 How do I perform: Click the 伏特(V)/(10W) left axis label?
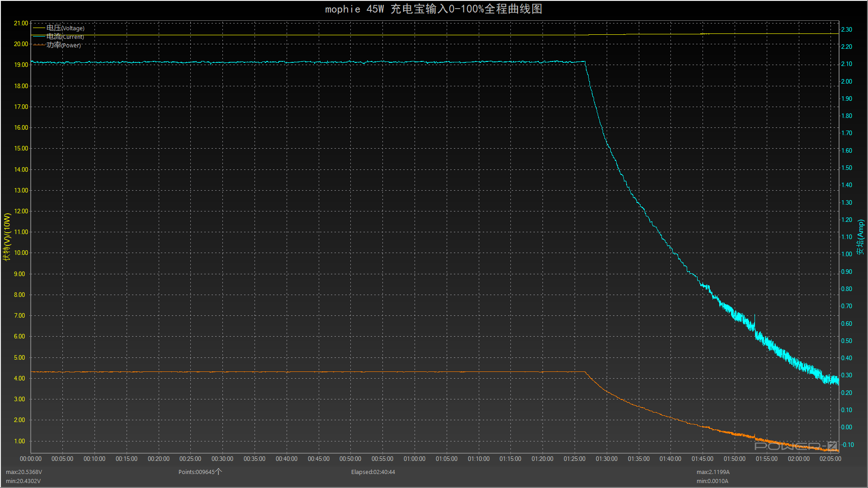click(7, 237)
